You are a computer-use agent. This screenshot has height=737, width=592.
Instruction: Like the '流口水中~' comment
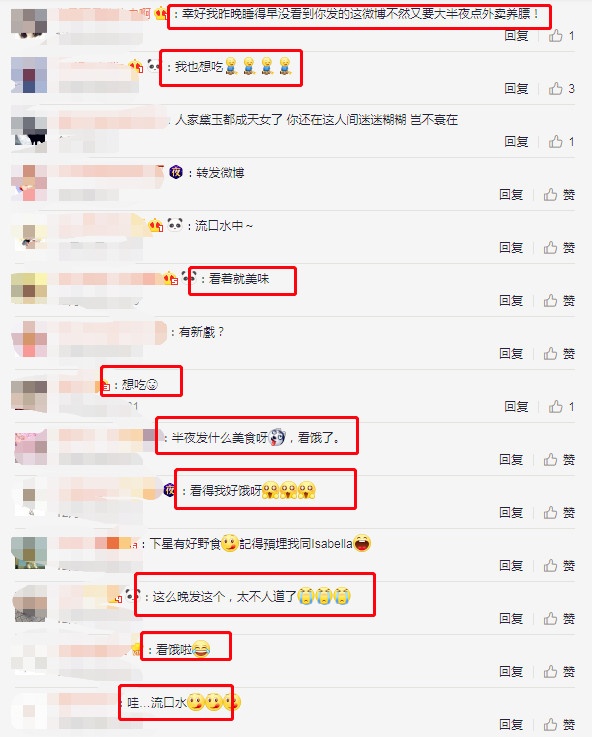[559, 248]
